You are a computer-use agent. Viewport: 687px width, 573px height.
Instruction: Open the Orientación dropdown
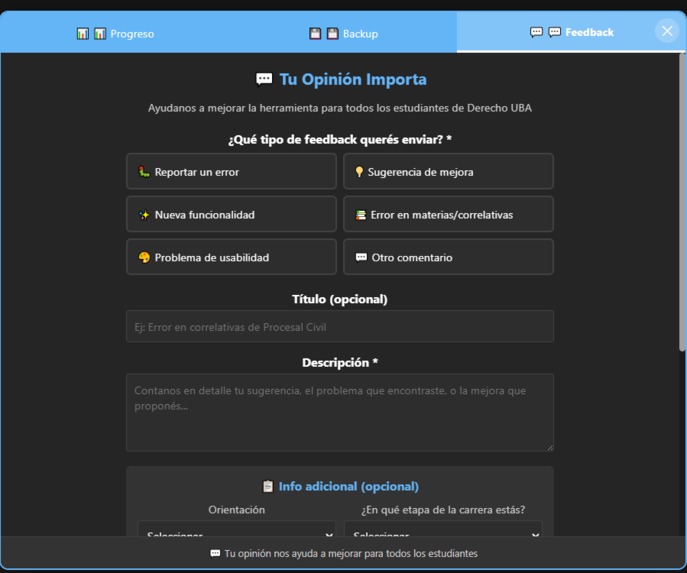(237, 529)
